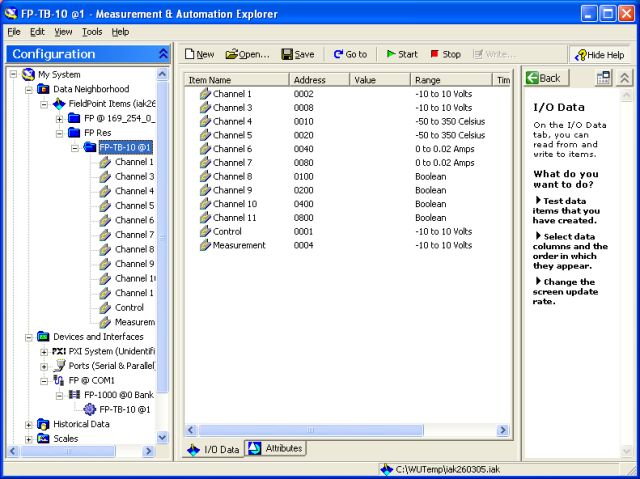Expand the Historical Data node

click(x=29, y=424)
